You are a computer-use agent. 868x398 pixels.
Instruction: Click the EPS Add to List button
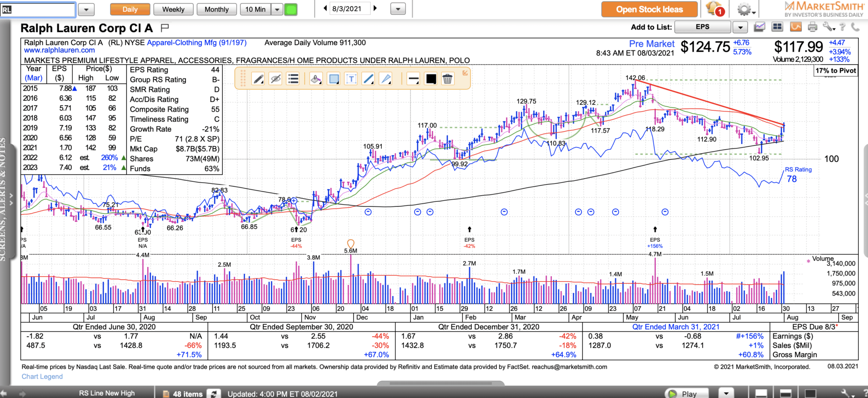pyautogui.click(x=702, y=27)
